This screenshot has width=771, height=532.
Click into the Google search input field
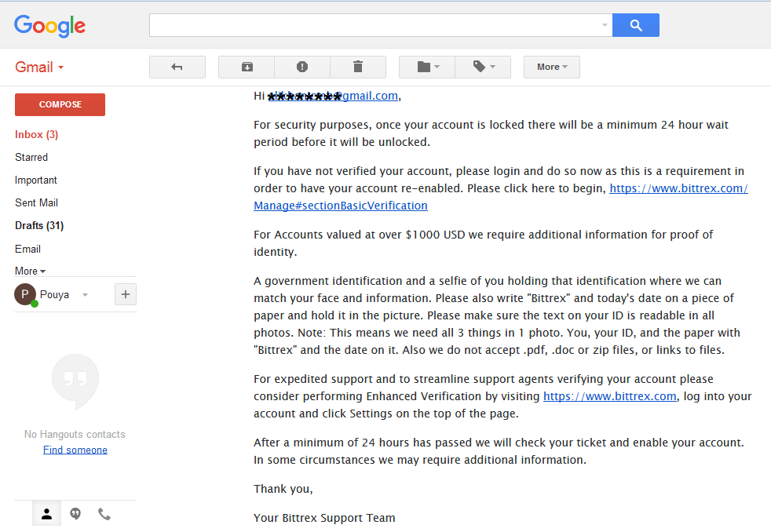click(381, 25)
